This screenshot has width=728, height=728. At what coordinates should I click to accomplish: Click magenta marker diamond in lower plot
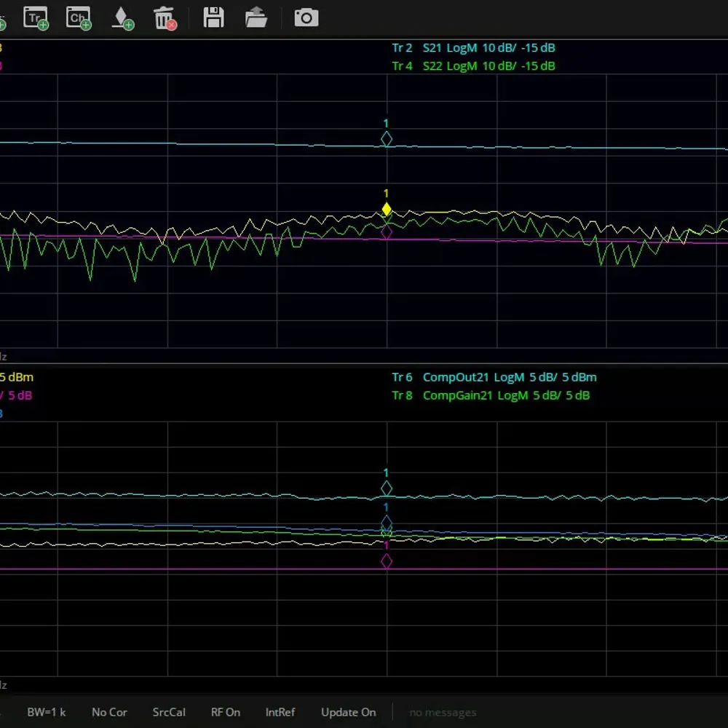point(387,561)
